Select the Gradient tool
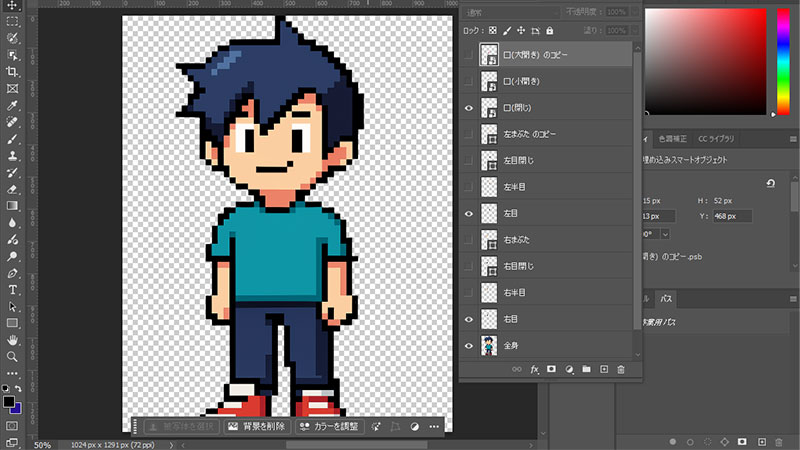 12,206
